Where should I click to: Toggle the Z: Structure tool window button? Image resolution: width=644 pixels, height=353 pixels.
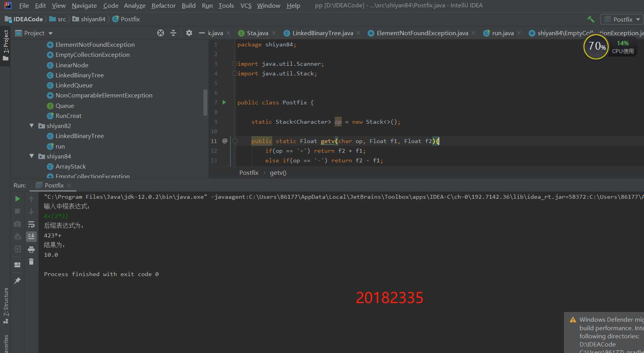[x=5, y=305]
